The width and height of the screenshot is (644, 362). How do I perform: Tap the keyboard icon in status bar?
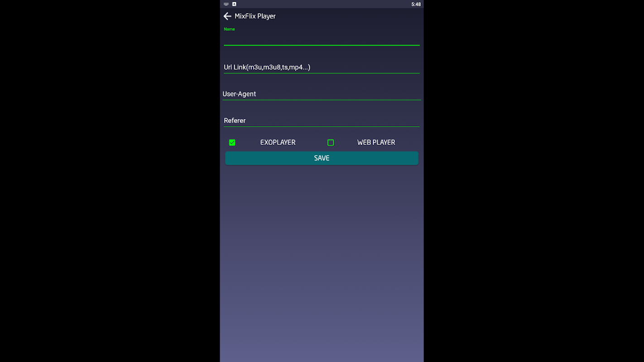coord(226,4)
